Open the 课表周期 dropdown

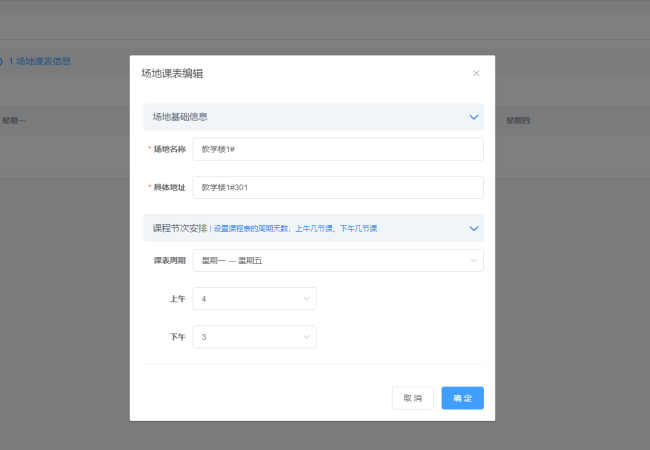(x=338, y=261)
